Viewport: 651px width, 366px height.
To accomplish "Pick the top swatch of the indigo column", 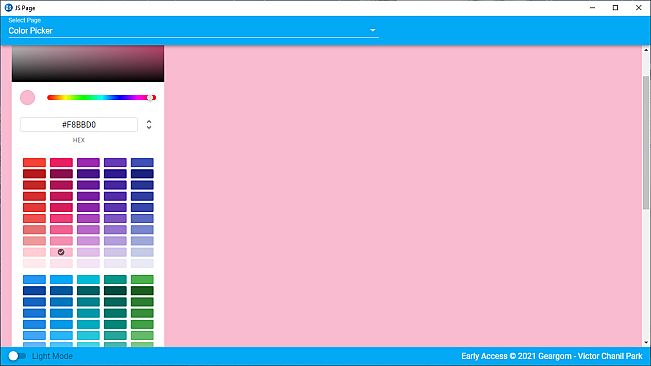I will tap(142, 162).
